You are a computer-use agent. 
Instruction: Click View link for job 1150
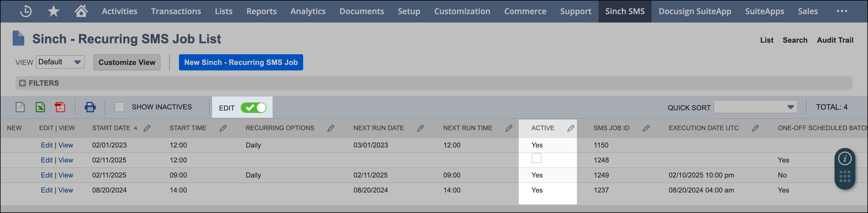coord(66,145)
